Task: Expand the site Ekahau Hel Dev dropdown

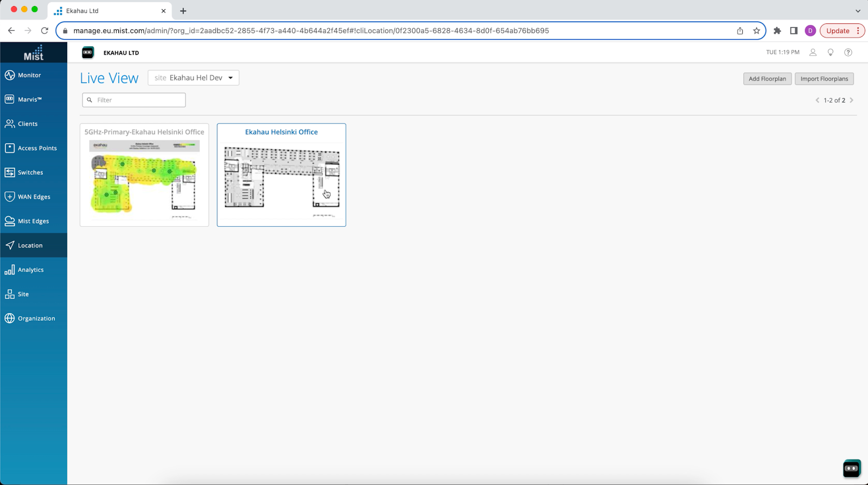Action: pos(194,78)
